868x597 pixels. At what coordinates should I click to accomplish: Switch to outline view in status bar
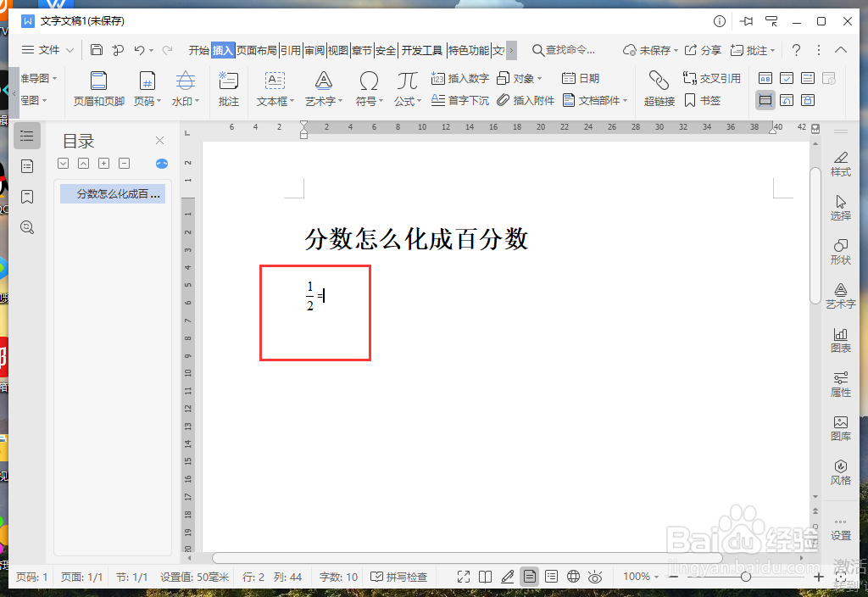tap(551, 577)
